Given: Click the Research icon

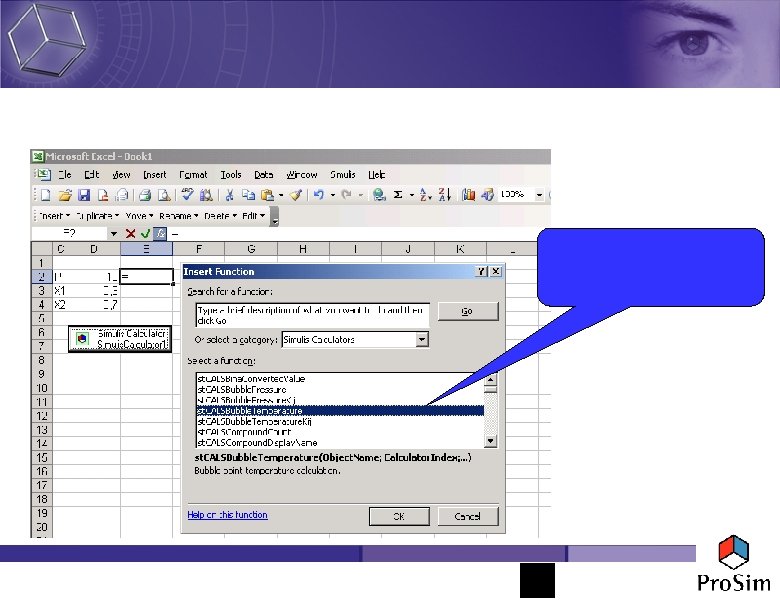Looking at the screenshot, I should pyautogui.click(x=206, y=195).
